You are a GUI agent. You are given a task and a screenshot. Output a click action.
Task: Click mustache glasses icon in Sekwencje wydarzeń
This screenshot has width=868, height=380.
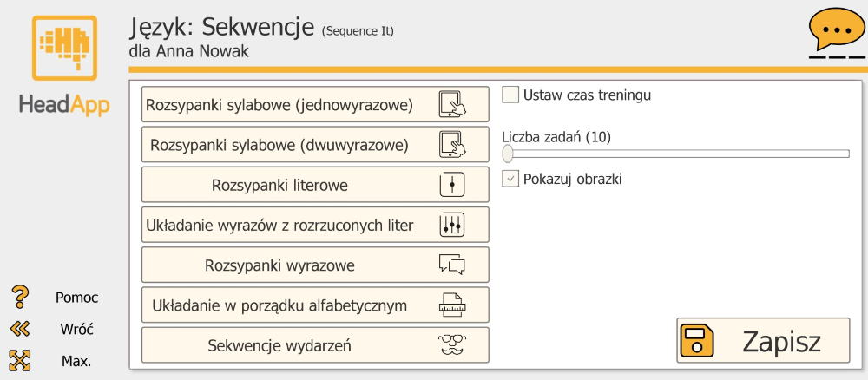[452, 344]
